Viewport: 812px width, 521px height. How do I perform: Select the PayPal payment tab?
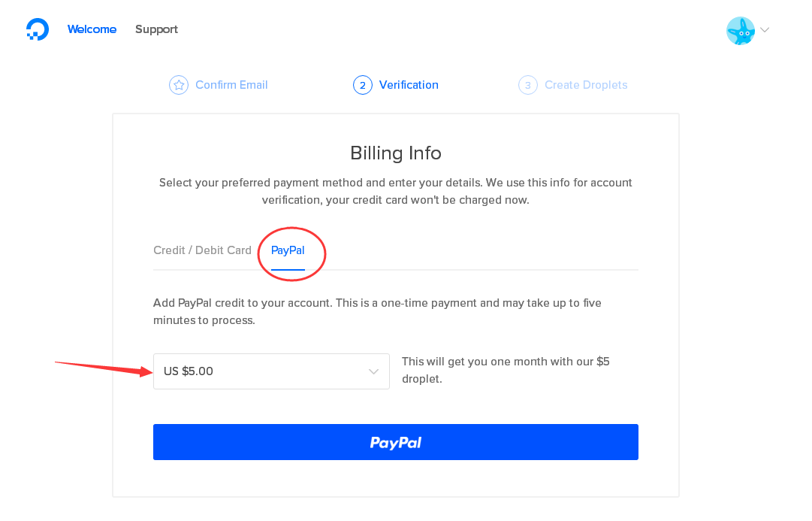tap(288, 250)
